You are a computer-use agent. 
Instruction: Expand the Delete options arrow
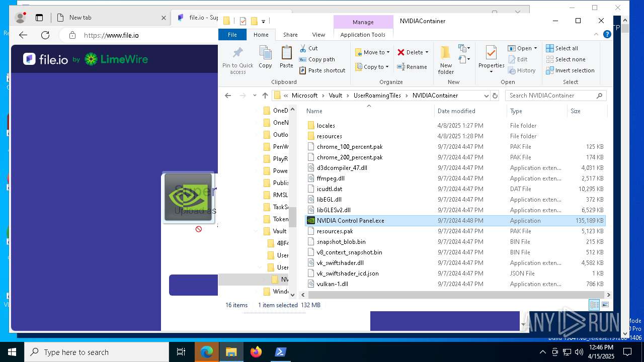[427, 52]
